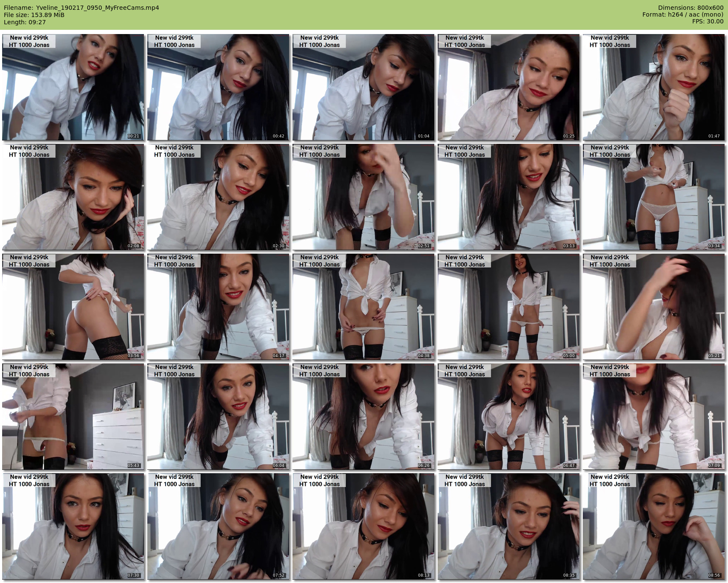The height and width of the screenshot is (583, 728).
Task: Select the frame at timestamp 01:25
Action: point(509,87)
